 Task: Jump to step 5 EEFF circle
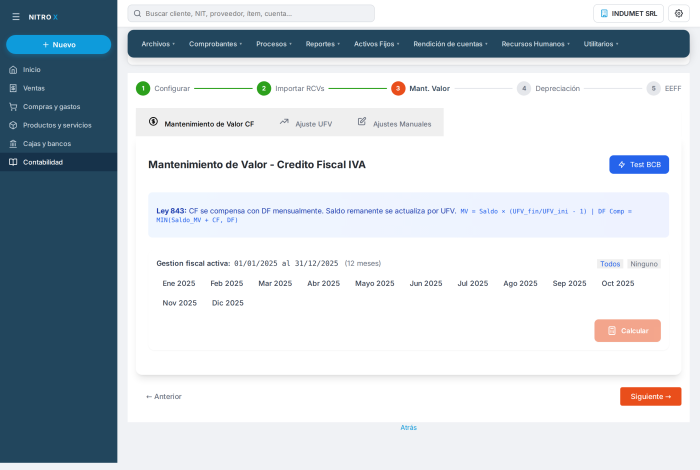click(x=653, y=88)
